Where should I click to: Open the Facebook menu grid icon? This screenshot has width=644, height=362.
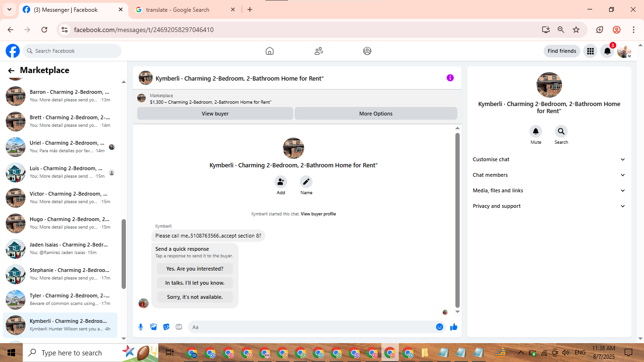[x=590, y=51]
